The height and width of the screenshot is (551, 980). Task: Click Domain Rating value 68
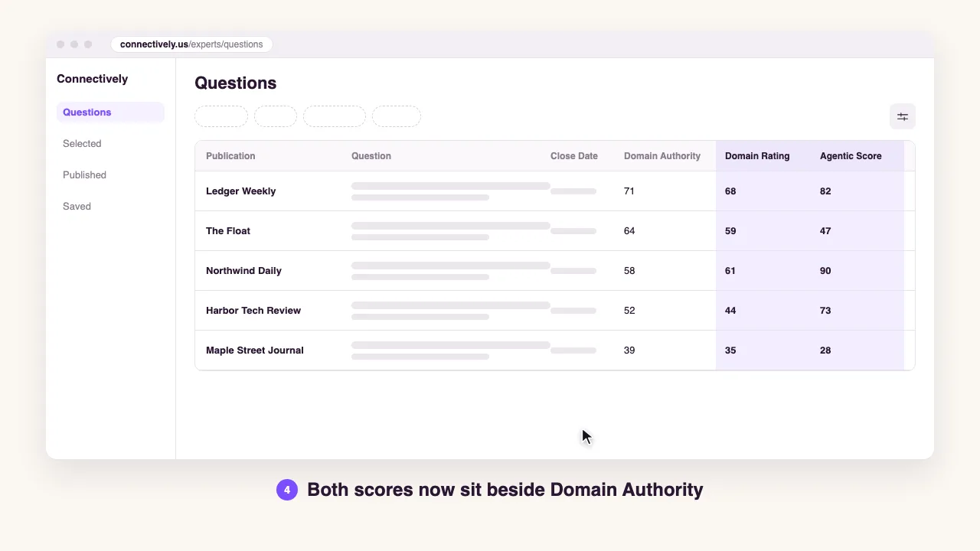[x=730, y=191]
